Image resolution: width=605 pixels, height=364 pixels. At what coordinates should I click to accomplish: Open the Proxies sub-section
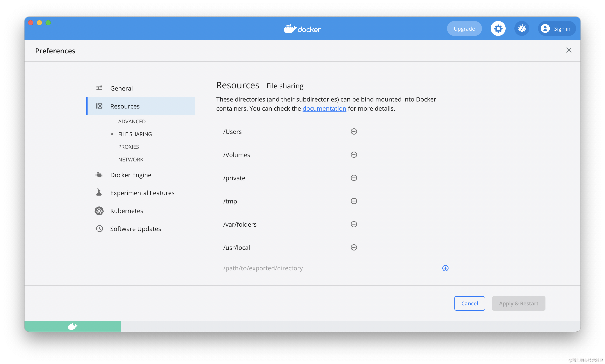128,147
